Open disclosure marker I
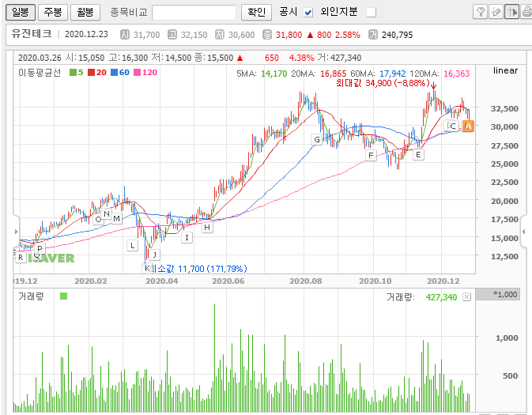Image resolution: width=532 pixels, height=415 pixels. [187, 237]
